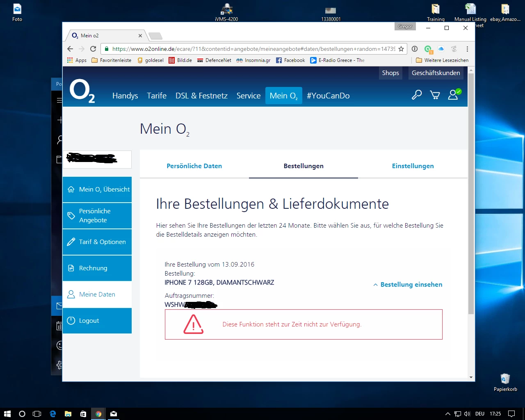525x420 pixels.
Task: Open Cortana search circle on taskbar
Action: tap(22, 414)
